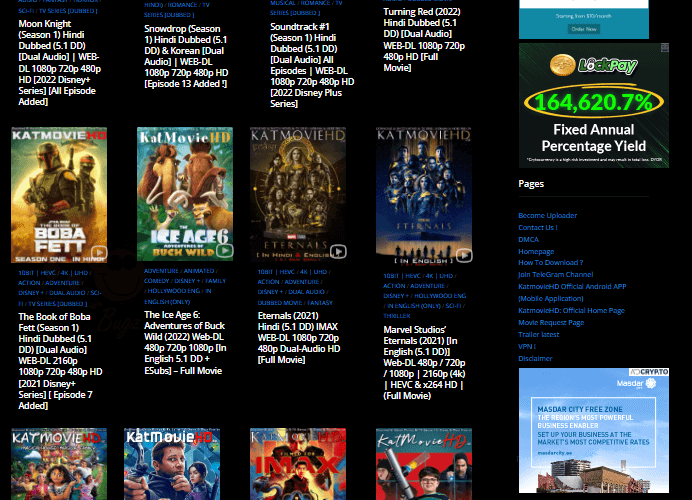The image size is (692, 500).
Task: Open KatmovieHD: Official Home Page link
Action: click(x=572, y=310)
